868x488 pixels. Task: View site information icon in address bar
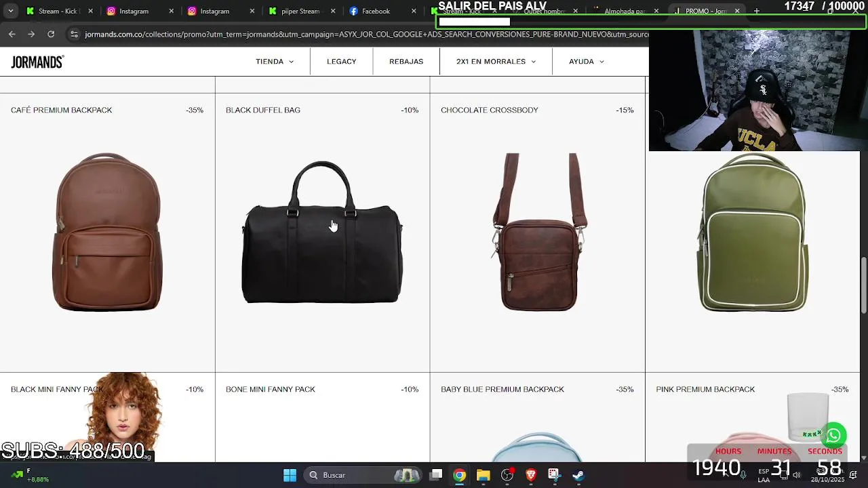74,34
